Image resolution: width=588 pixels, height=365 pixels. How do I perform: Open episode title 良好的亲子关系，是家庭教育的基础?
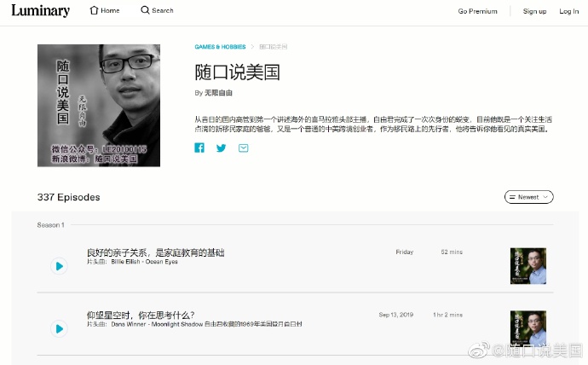(x=156, y=252)
